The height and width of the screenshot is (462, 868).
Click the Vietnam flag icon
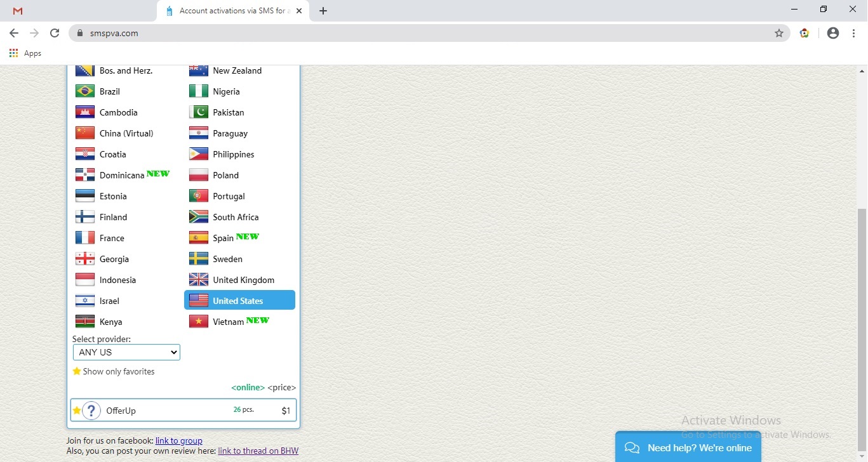(x=199, y=322)
